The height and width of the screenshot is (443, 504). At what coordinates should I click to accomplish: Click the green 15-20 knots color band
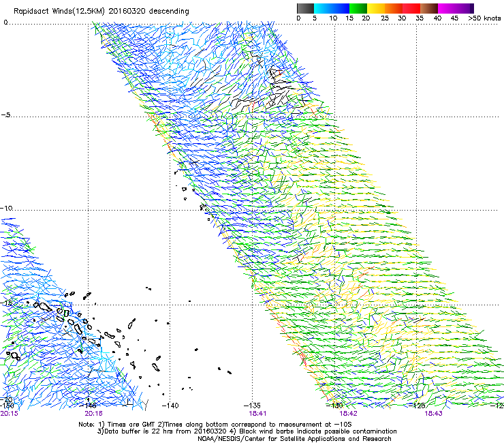point(358,8)
